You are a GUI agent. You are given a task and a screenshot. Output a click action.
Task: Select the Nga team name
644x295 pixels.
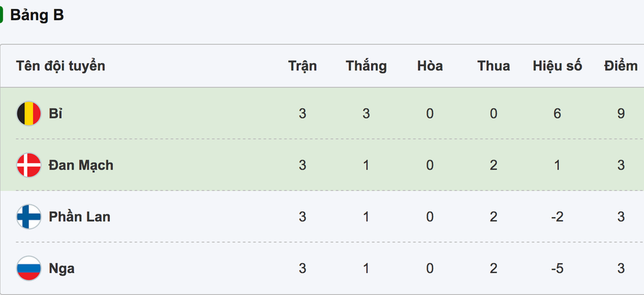[x=62, y=268]
